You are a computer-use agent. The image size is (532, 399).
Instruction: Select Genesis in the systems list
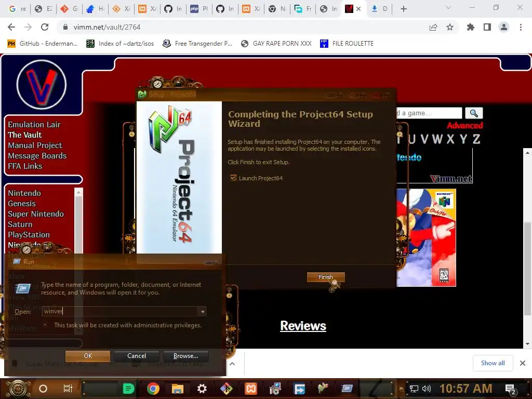(22, 204)
